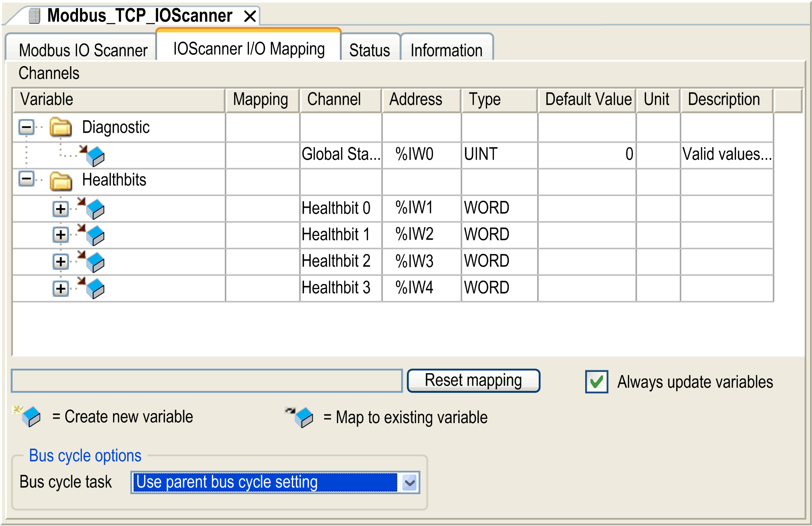Click the Channel column header
This screenshot has width=812, height=526.
(341, 100)
